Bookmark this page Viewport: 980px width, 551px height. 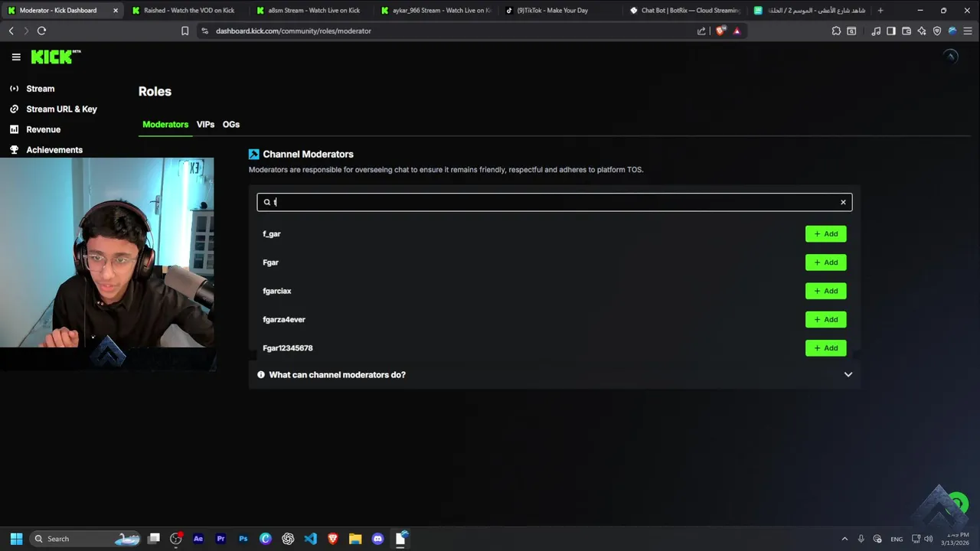pos(185,31)
